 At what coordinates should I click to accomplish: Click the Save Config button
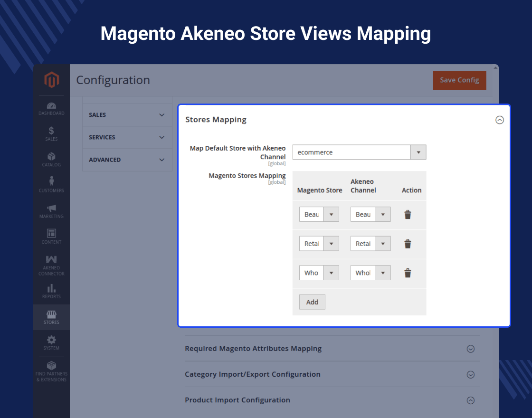tap(459, 80)
